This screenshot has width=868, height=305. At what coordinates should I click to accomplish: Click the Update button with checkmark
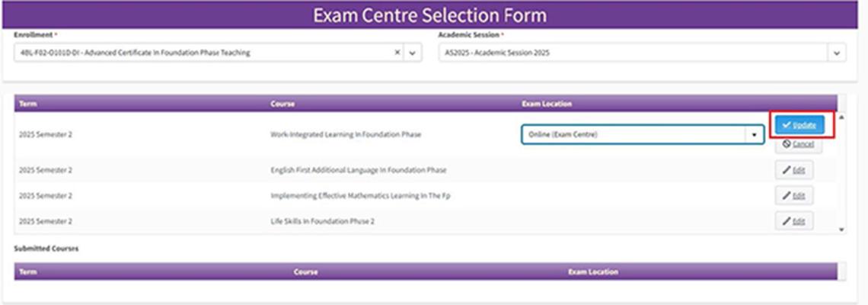point(799,124)
